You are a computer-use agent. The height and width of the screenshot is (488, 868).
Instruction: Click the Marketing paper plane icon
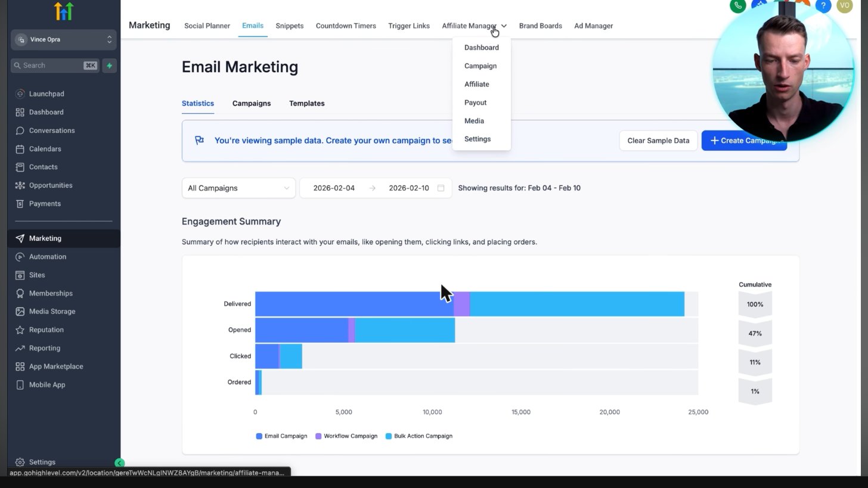point(20,238)
